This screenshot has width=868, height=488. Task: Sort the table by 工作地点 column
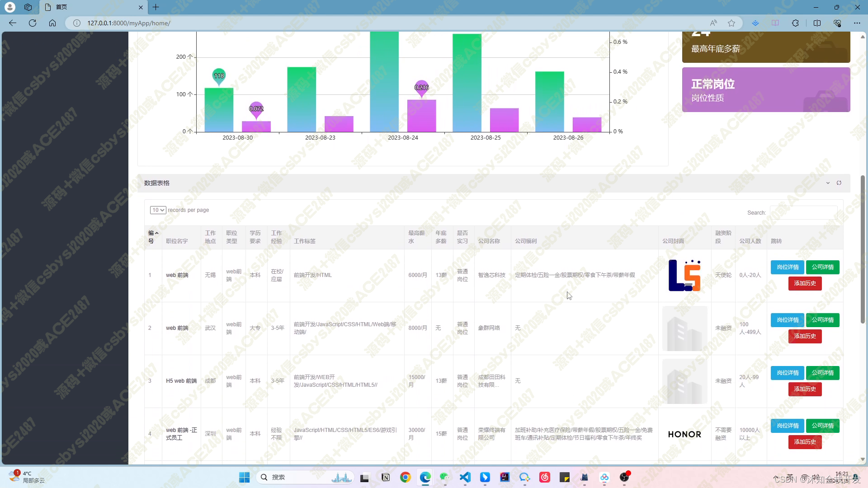click(x=211, y=237)
